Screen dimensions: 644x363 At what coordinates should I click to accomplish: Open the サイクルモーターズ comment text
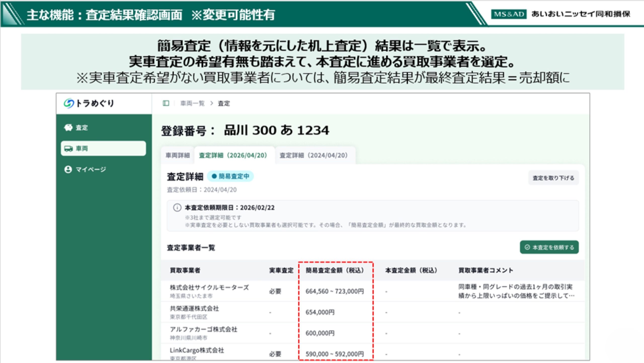point(516,291)
